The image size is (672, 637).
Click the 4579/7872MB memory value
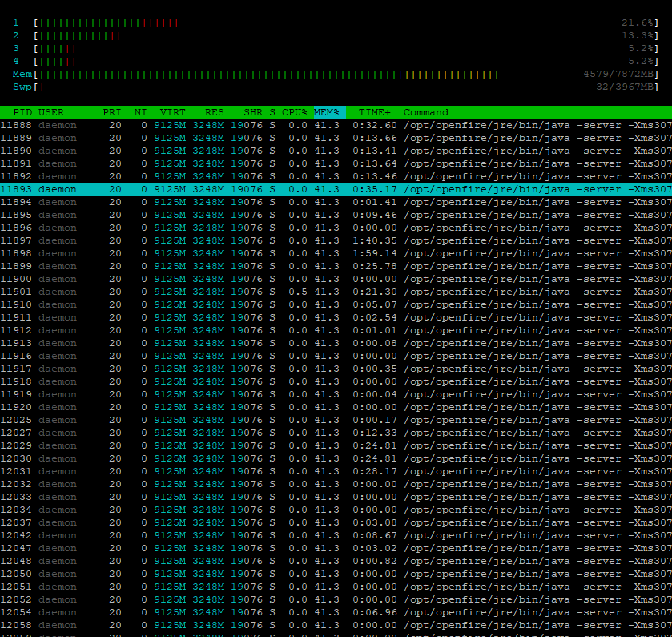[618, 75]
